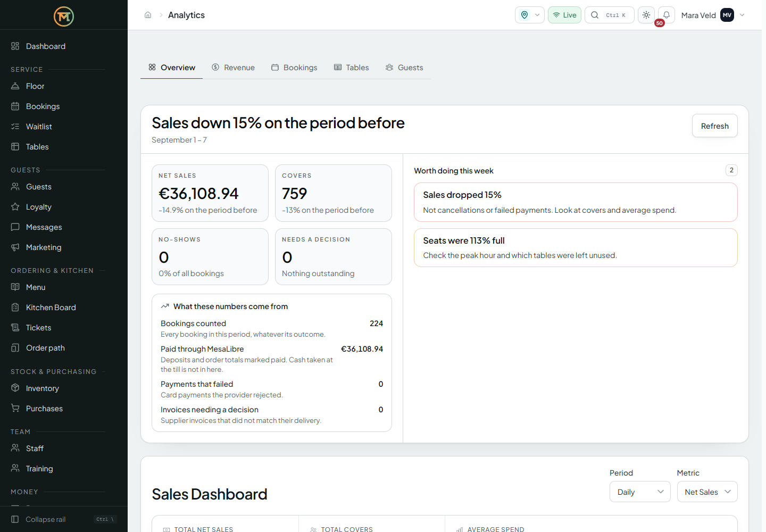Open the Period dropdown showing Daily

pyautogui.click(x=640, y=492)
